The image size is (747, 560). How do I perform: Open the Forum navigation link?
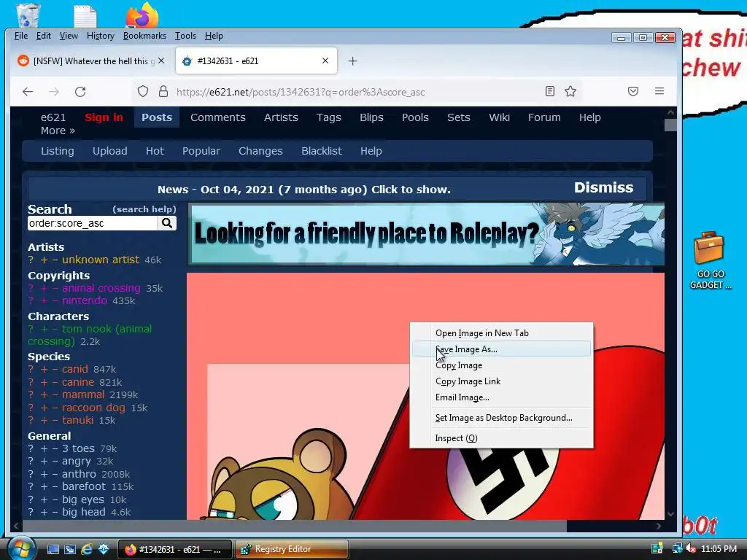[544, 117]
